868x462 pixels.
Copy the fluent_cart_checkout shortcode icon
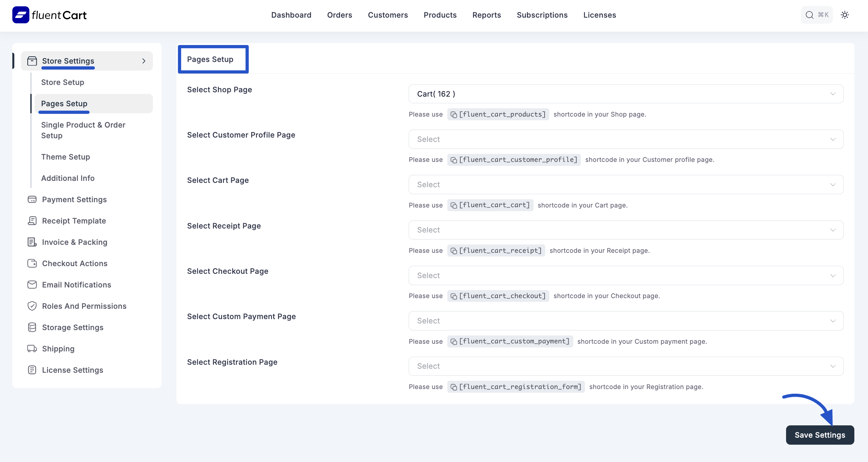[x=454, y=296]
